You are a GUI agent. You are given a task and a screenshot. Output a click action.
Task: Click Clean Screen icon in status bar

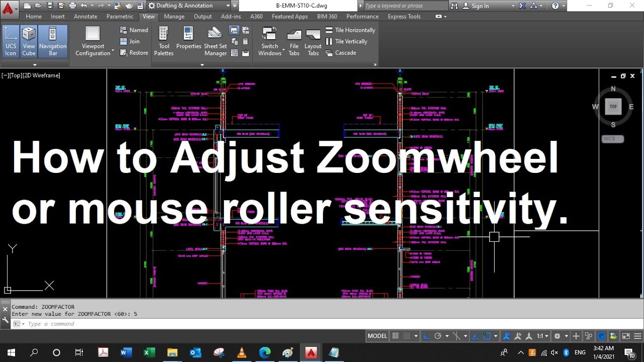click(x=626, y=336)
